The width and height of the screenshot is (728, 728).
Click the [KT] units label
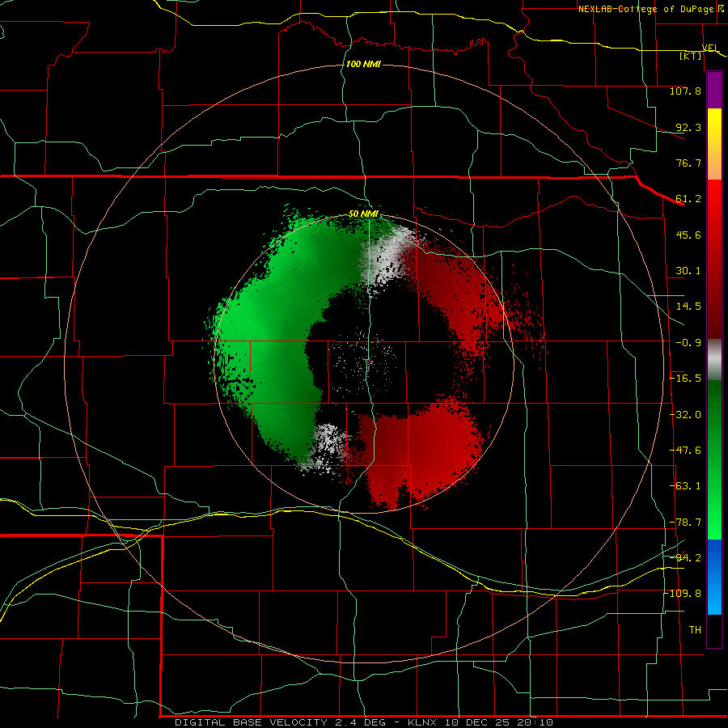point(691,57)
